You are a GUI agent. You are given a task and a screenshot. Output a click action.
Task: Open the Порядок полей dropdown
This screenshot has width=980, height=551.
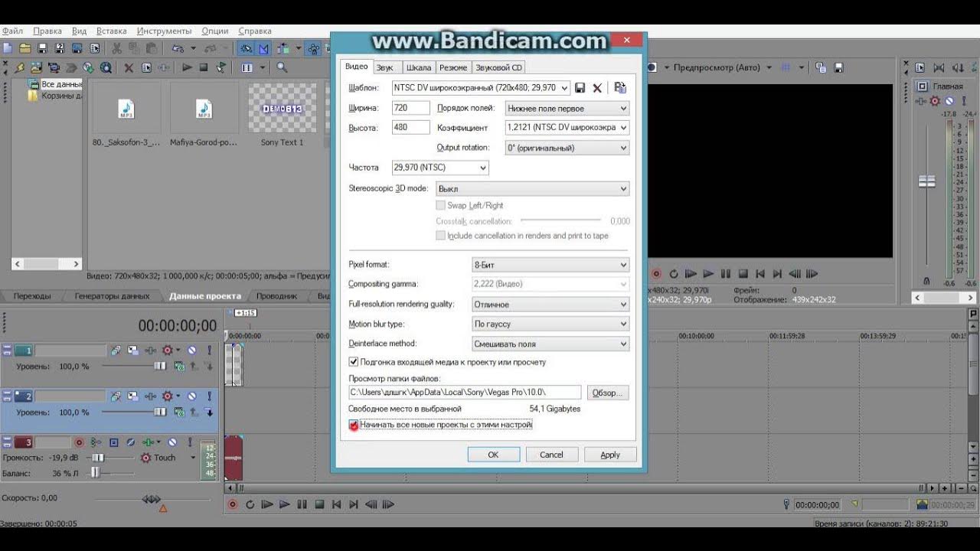567,109
